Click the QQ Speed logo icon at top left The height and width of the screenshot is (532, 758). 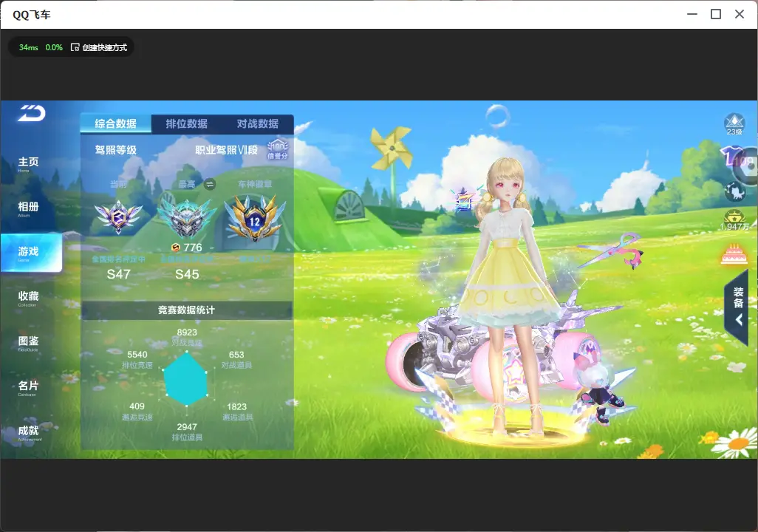(32, 113)
